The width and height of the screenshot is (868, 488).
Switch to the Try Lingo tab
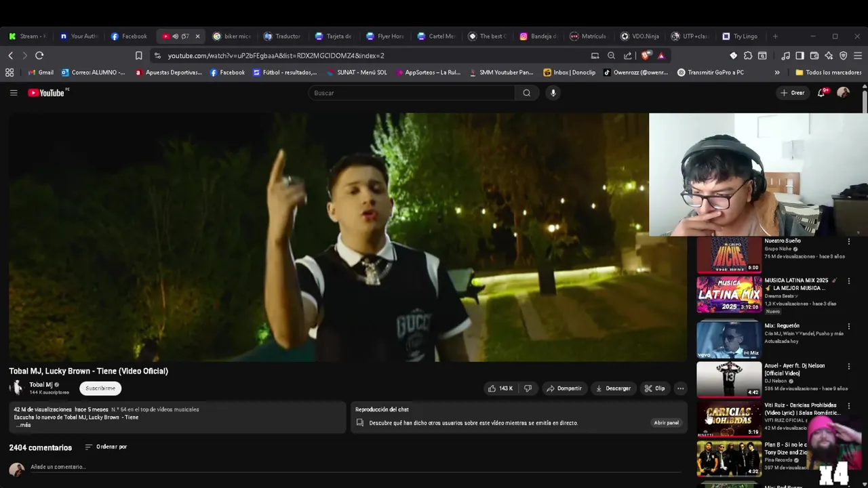pyautogui.click(x=741, y=37)
